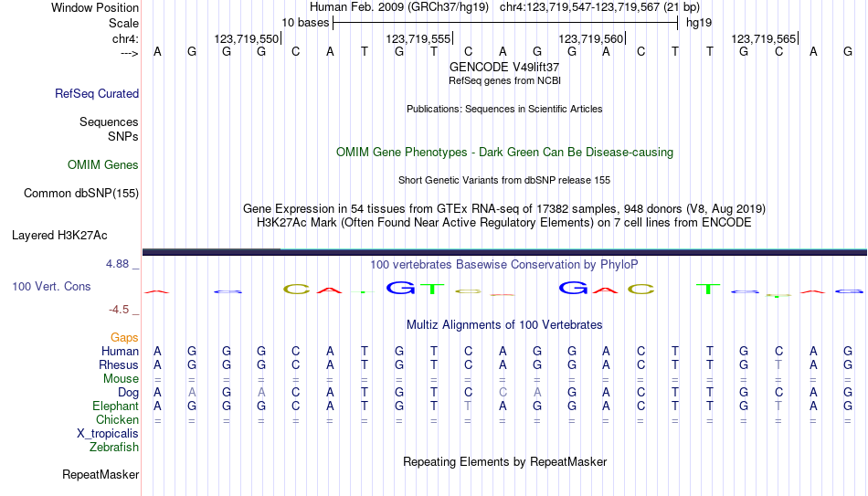Click the 123,719,555 position marker

pyautogui.click(x=418, y=38)
